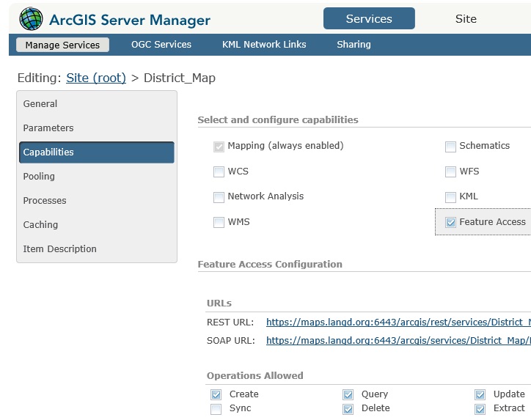The width and height of the screenshot is (531, 420).
Task: Open the Sharing page
Action: [354, 44]
